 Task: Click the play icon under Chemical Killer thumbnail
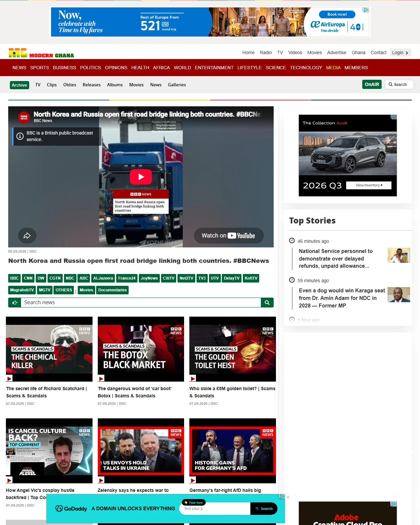10,379
